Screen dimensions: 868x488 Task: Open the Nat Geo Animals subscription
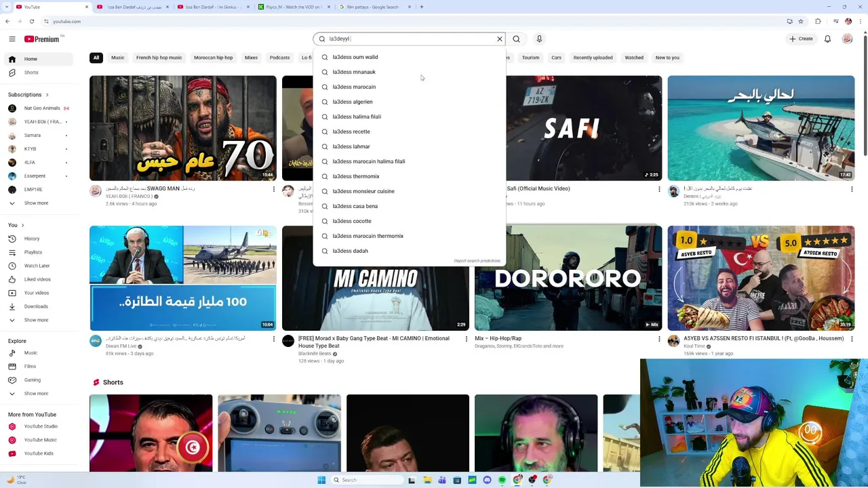(39, 108)
